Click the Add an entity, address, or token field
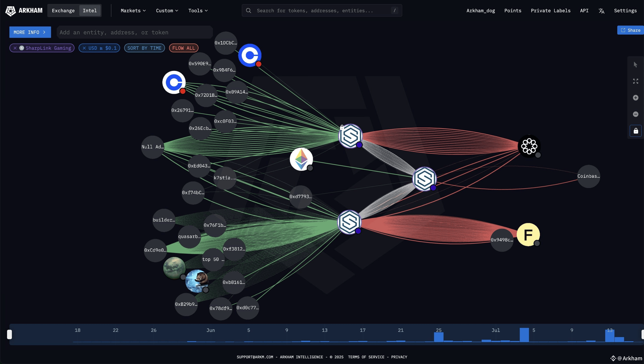This screenshot has height=364, width=644. coord(135,32)
